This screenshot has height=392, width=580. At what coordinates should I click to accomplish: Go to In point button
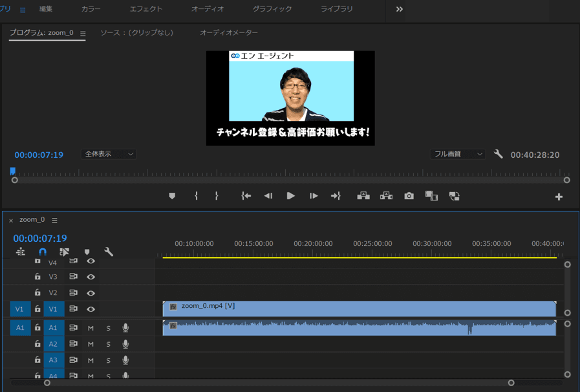point(246,196)
